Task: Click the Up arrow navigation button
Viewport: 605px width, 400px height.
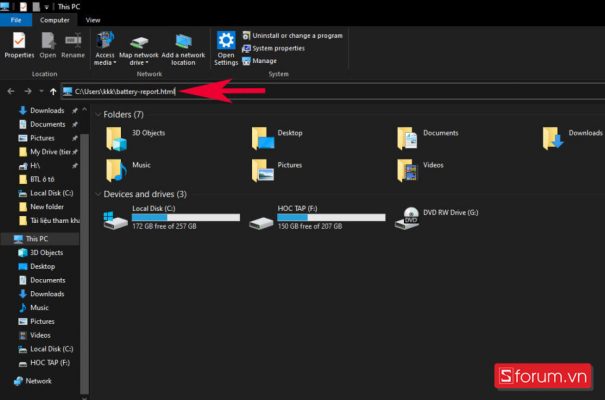Action: point(53,92)
